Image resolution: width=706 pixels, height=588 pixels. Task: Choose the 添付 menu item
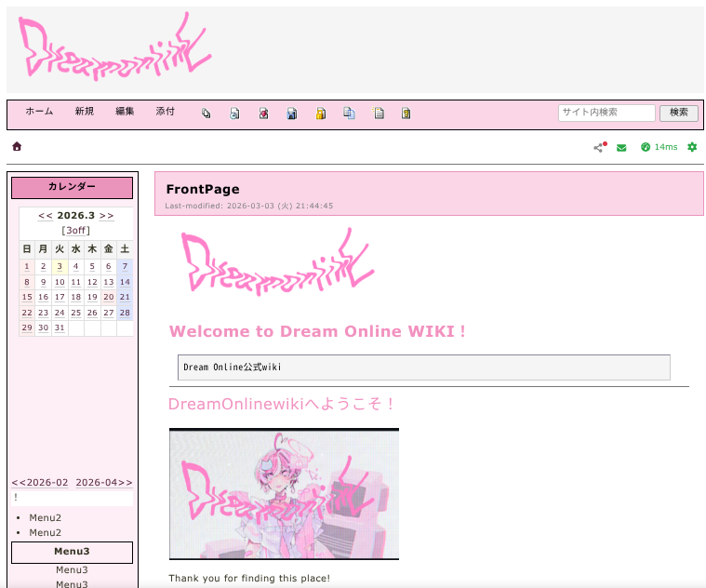166,112
